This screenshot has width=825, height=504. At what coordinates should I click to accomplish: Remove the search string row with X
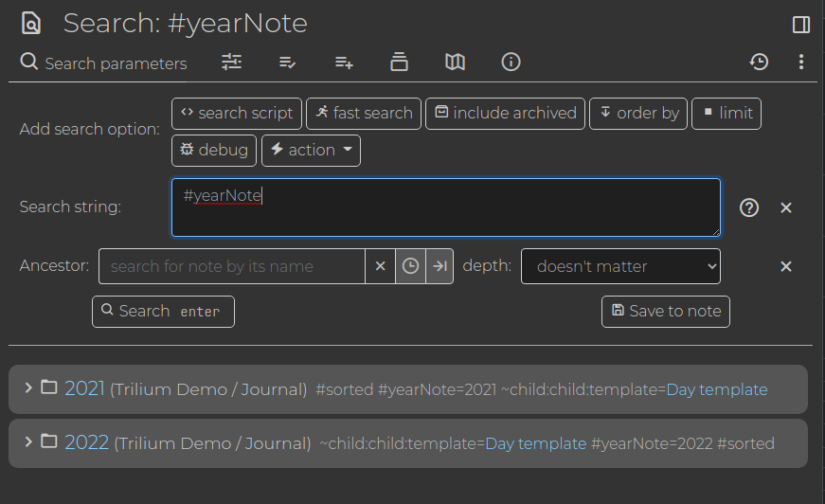pyautogui.click(x=786, y=207)
